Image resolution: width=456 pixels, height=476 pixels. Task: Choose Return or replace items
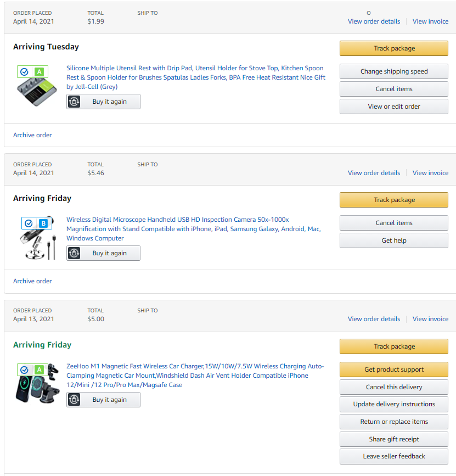[394, 422]
